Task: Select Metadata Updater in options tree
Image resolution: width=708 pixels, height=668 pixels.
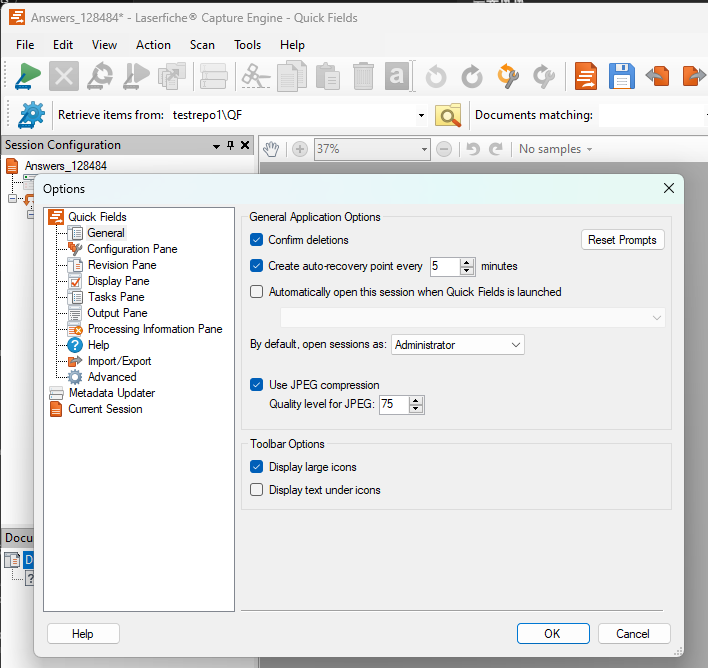Action: coord(112,393)
